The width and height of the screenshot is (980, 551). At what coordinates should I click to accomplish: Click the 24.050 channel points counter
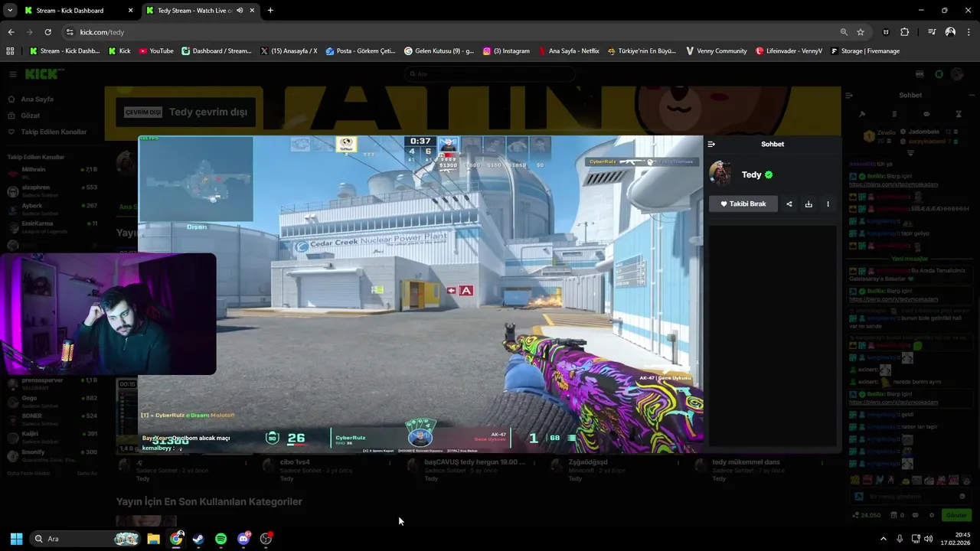point(866,515)
